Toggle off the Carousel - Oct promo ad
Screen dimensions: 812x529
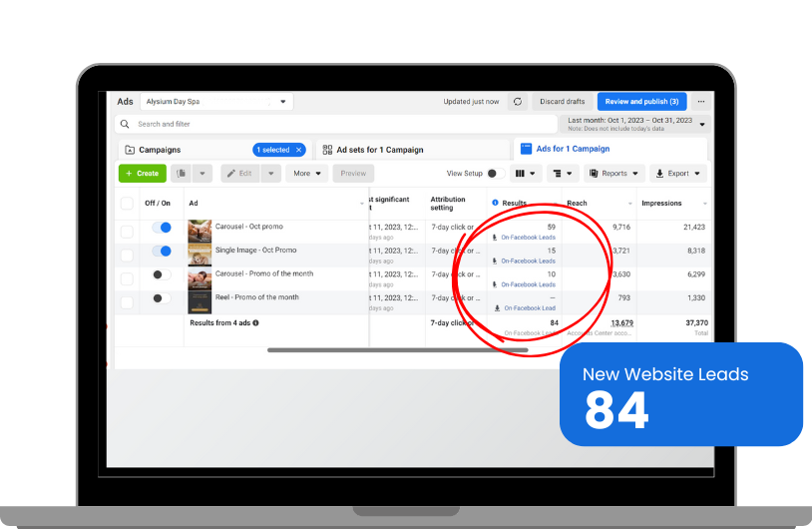(x=162, y=228)
